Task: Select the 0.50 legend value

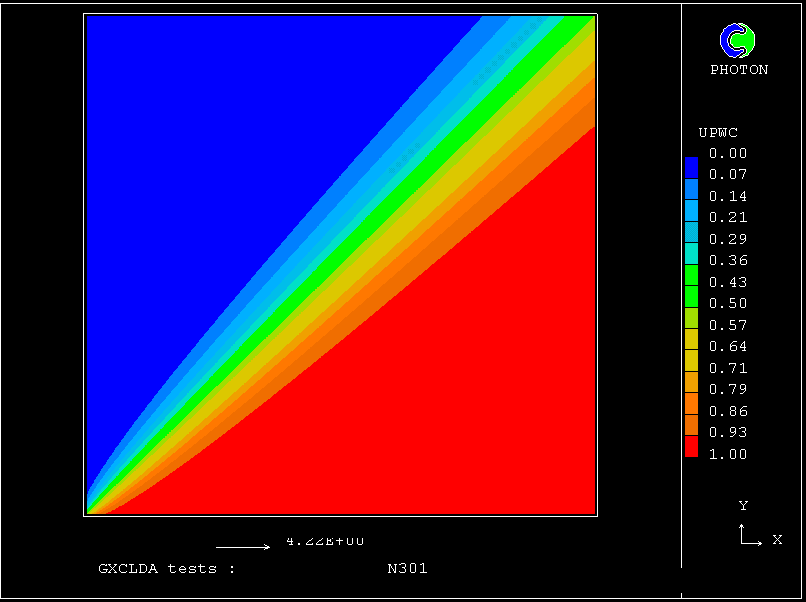Action: pos(727,304)
